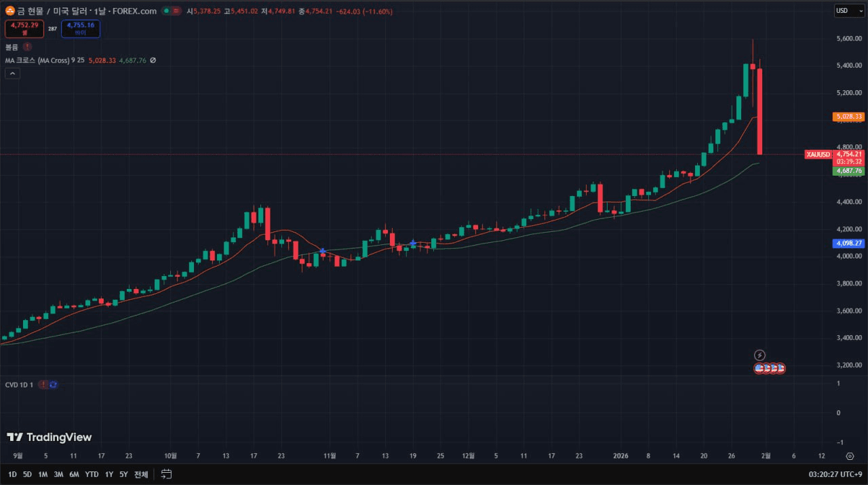
Task: Click the flag emoji reactions on the chart
Action: tap(770, 368)
